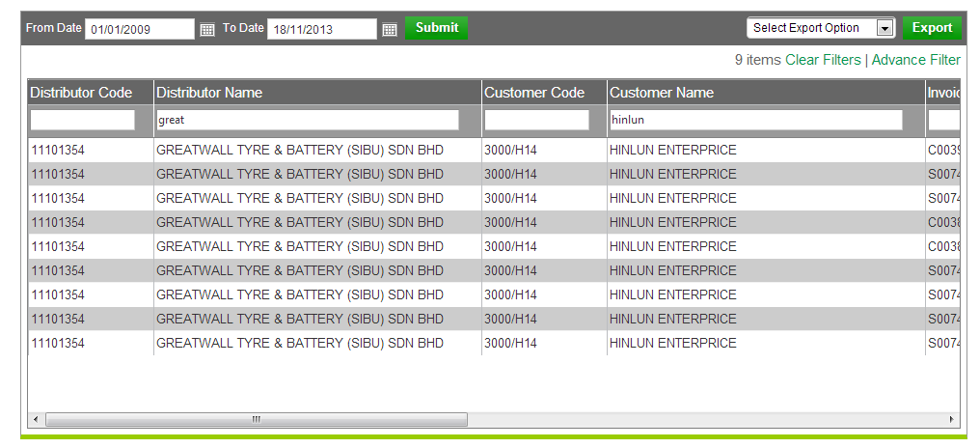Image resolution: width=980 pixels, height=448 pixels.
Task: Click the From Date input field
Action: [140, 29]
